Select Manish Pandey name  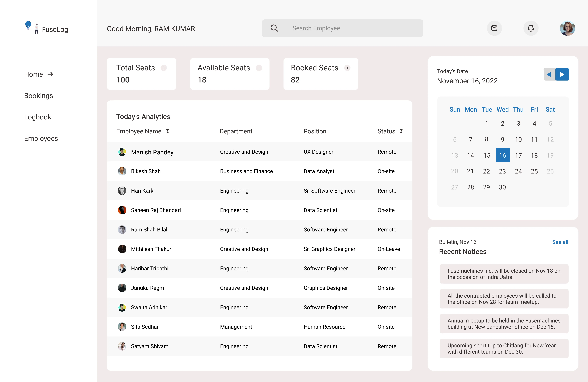click(152, 152)
